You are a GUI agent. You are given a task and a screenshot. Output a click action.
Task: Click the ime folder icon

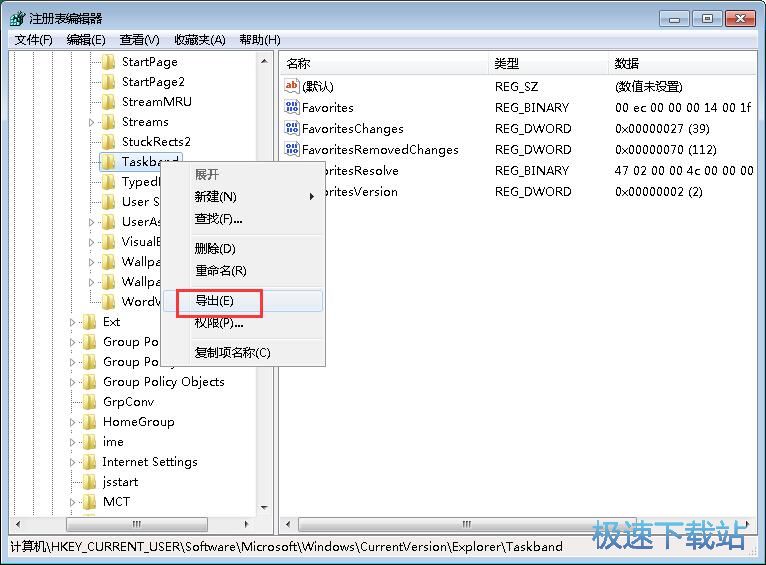point(89,442)
